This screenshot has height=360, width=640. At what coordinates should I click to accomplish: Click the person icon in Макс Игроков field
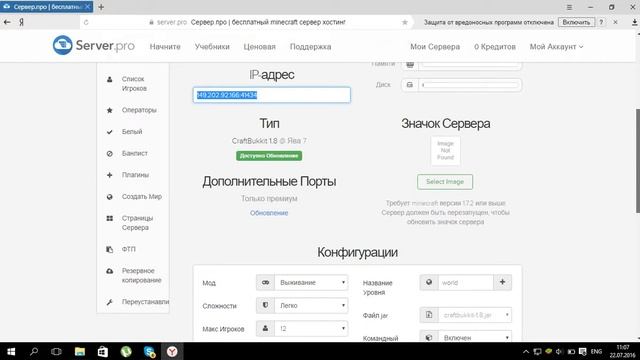265,329
